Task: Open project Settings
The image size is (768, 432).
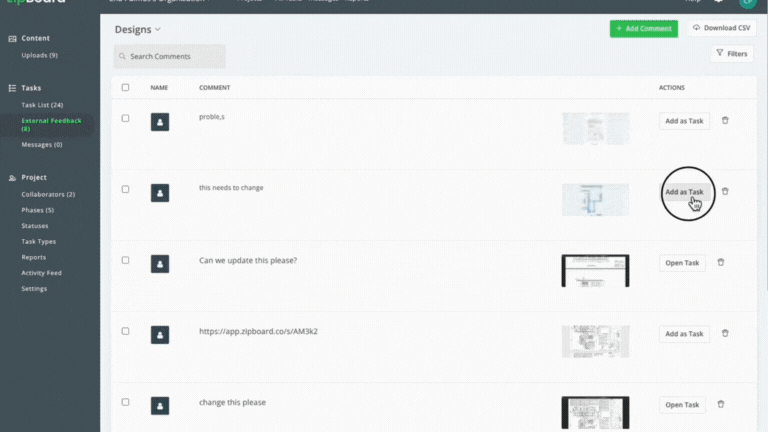Action: (34, 288)
